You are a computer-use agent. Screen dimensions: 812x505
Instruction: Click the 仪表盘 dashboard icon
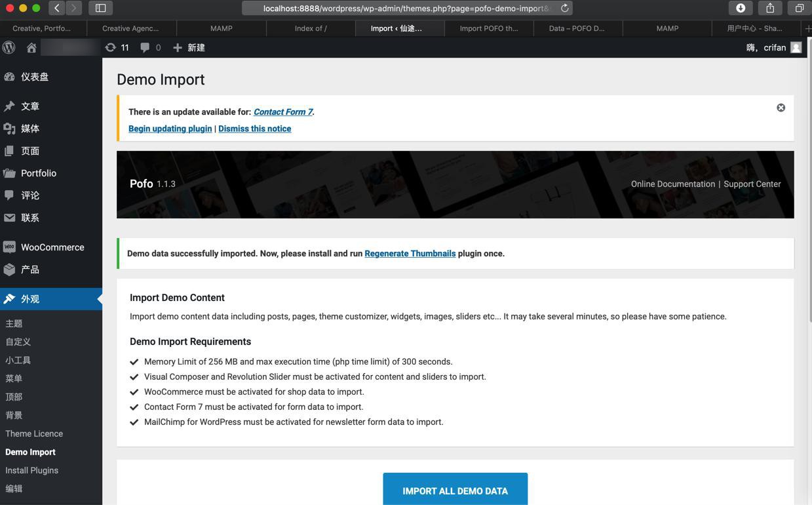[x=9, y=77]
